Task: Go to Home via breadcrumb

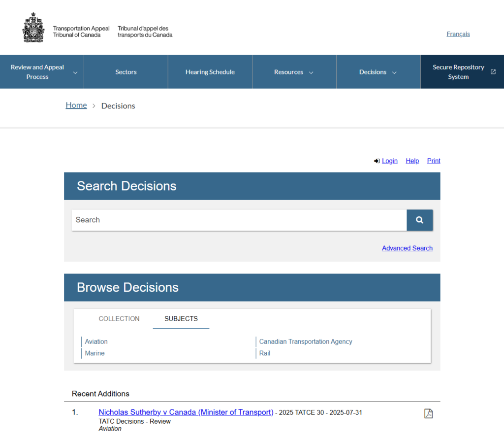Action: (x=76, y=105)
